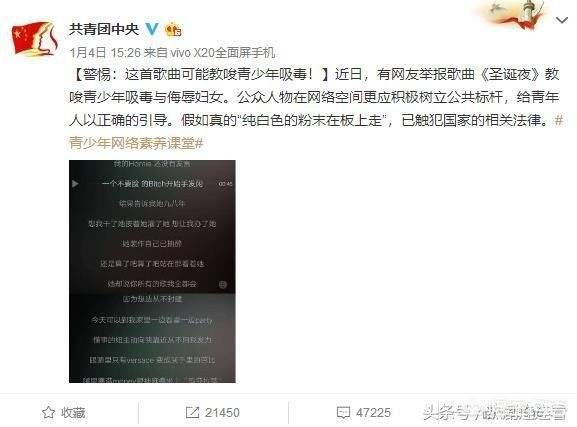Screen dimensions: 577x427
Task: Open the username 共青团中央 link
Action: (x=104, y=29)
